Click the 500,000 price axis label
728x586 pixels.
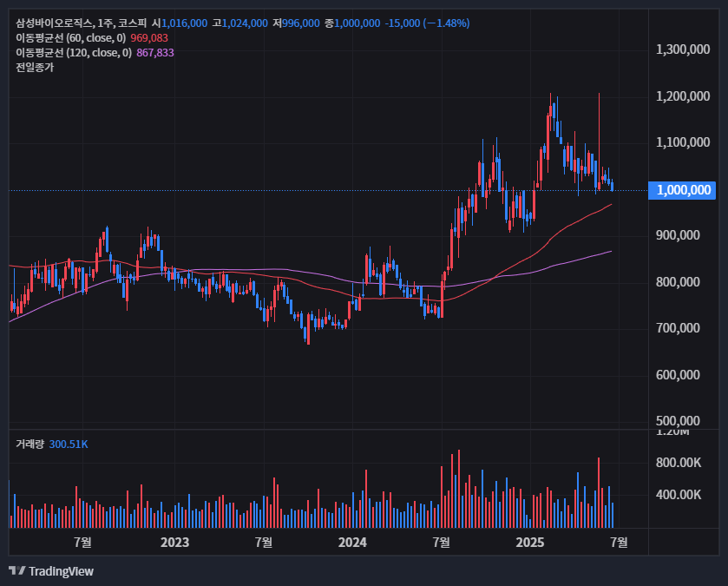678,421
